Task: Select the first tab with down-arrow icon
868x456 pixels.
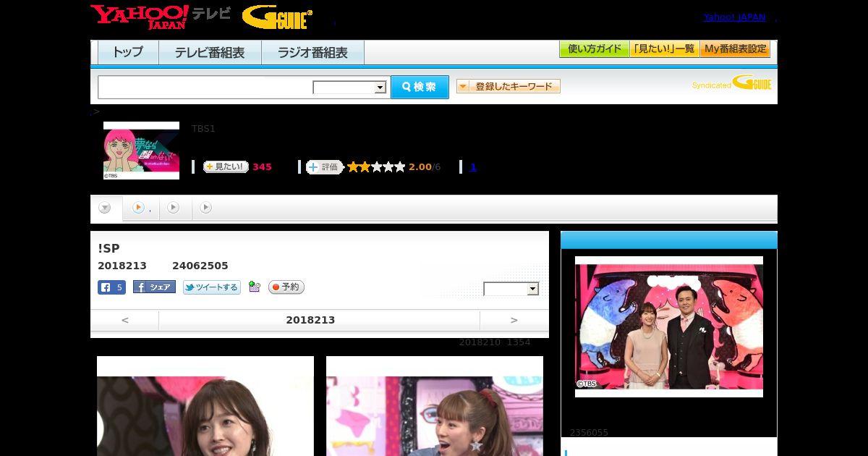Action: (x=106, y=208)
